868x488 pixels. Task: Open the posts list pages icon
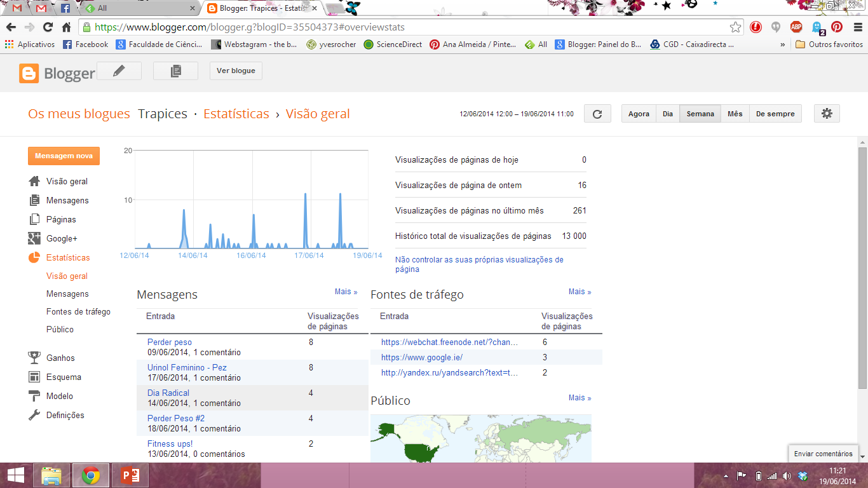[x=175, y=71]
